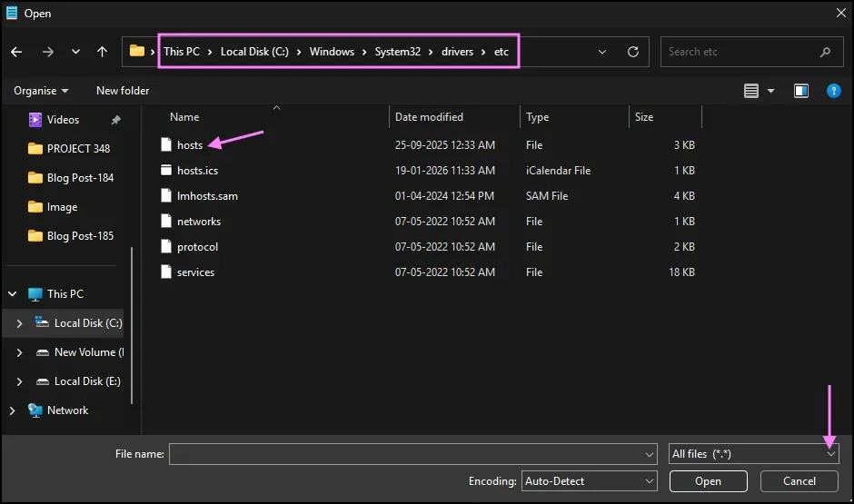Screen dimensions: 854x504
Task: Select 'etc' breadcrumb segment
Action: pos(501,52)
